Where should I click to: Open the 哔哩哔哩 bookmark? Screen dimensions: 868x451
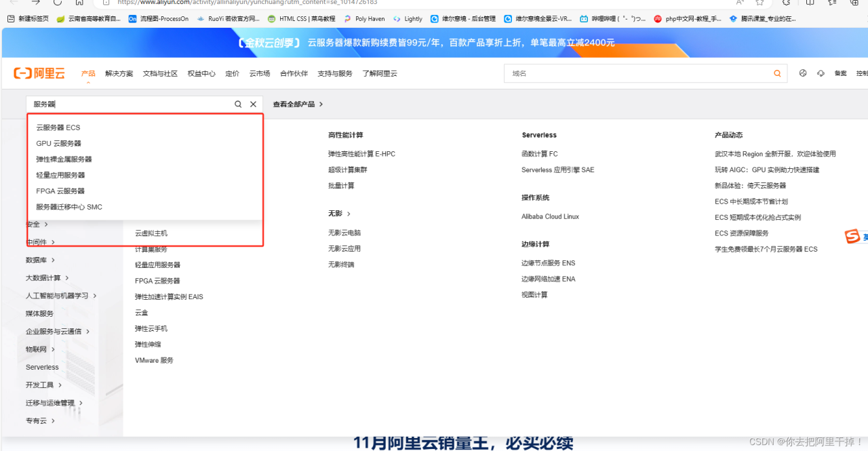[x=613, y=19]
